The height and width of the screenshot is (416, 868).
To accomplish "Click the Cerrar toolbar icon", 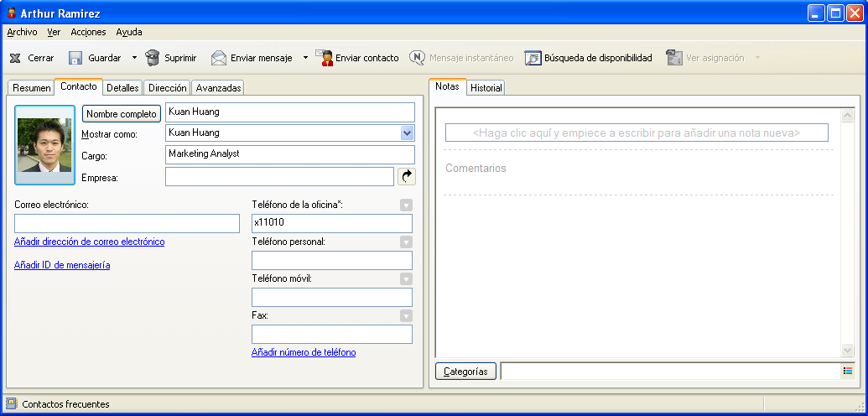I will 15,58.
